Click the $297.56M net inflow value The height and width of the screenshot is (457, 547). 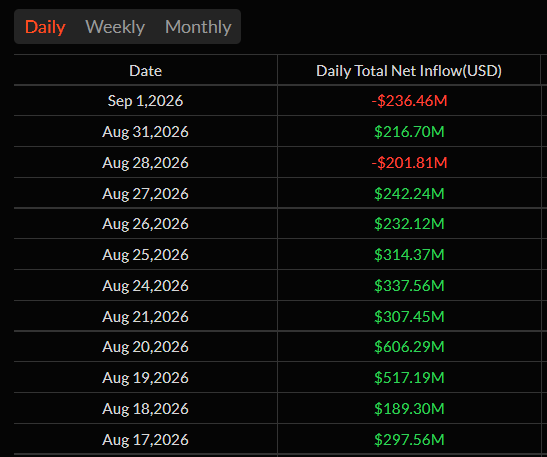click(x=409, y=440)
